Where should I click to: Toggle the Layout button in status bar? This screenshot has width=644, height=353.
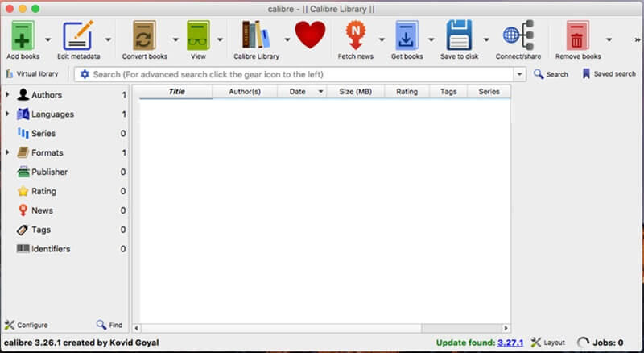click(x=547, y=343)
